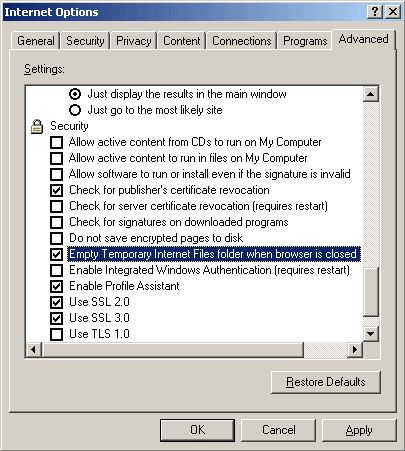The width and height of the screenshot is (405, 451).
Task: Click the Apply button
Action: (359, 430)
